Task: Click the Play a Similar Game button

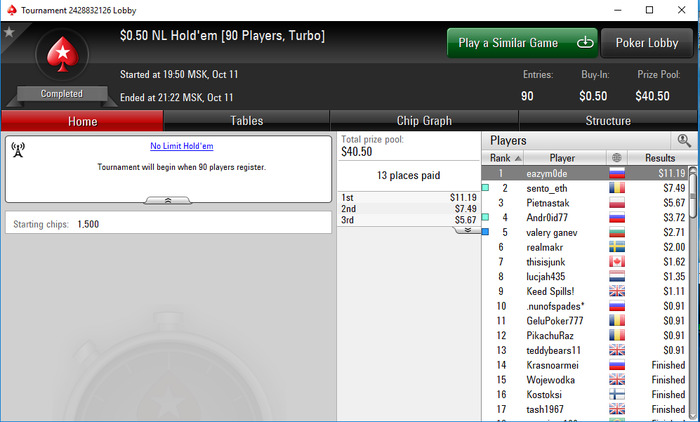Action: (522, 43)
